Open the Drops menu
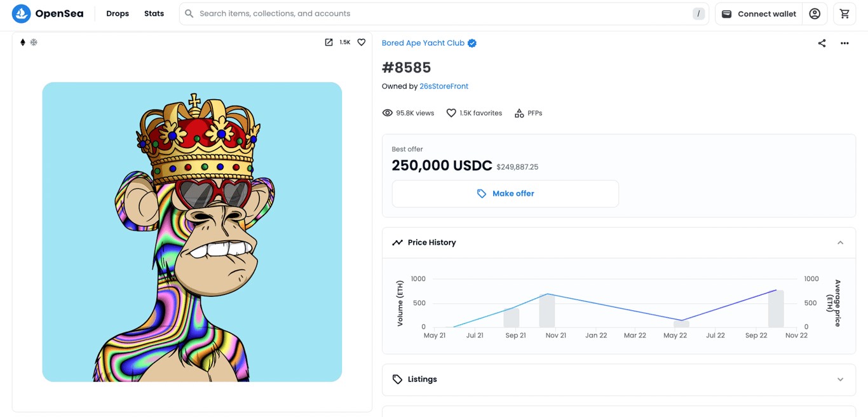The width and height of the screenshot is (868, 417). tap(118, 13)
